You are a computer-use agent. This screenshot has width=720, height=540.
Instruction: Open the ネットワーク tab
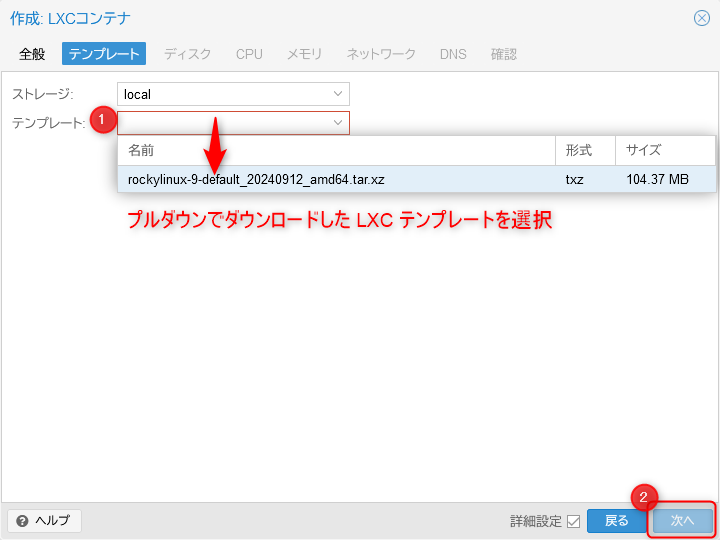381,54
